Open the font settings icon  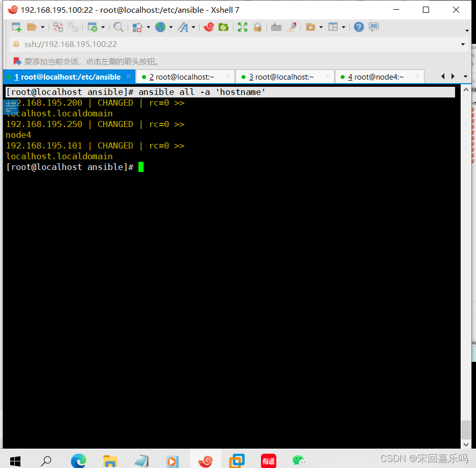pos(183,27)
